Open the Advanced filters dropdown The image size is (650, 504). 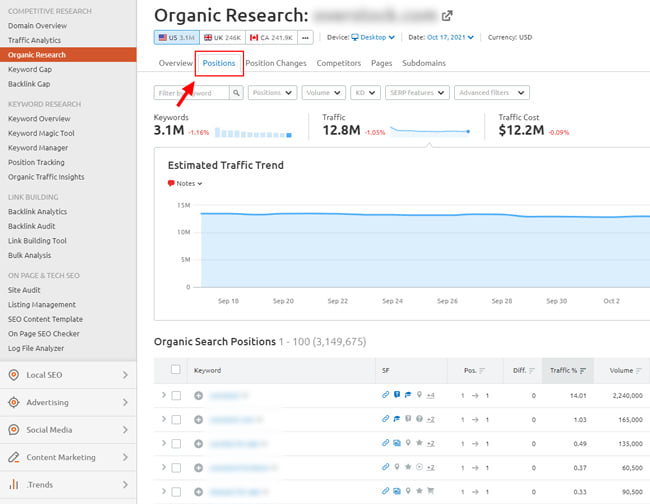pos(492,93)
